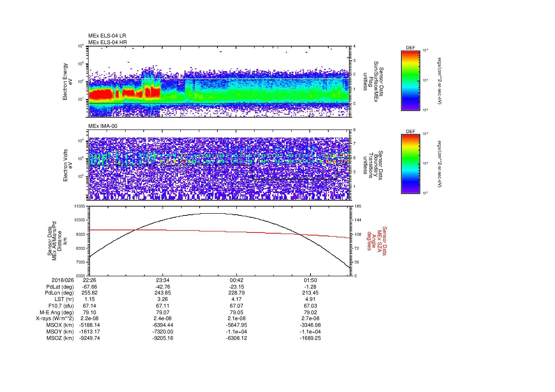
Task: Click the PdLon value 243.85
Action: pyautogui.click(x=163, y=293)
